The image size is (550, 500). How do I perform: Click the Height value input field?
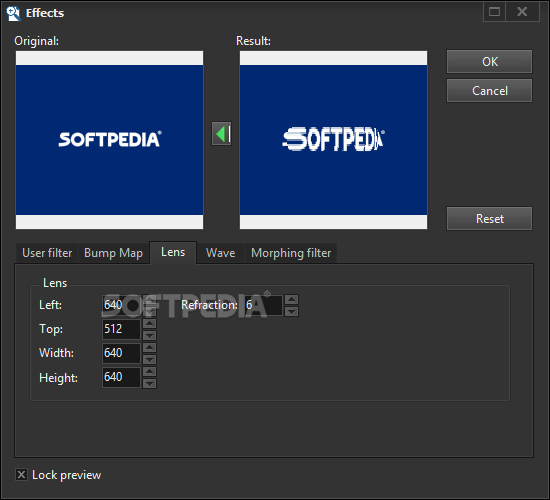(x=121, y=377)
